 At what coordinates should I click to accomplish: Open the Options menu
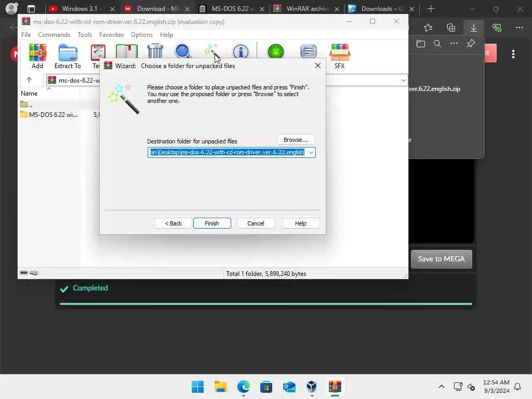(x=142, y=35)
